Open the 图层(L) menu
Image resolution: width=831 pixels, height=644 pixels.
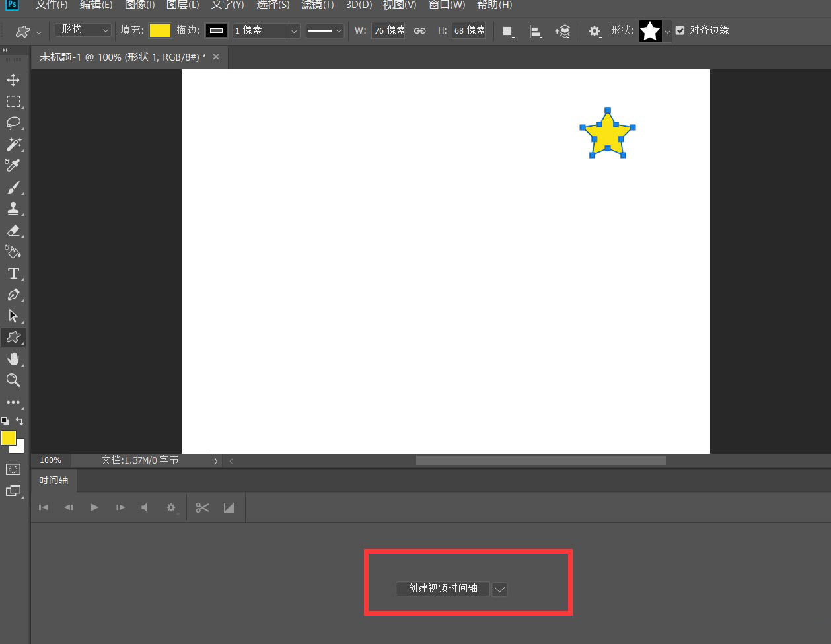[x=183, y=5]
